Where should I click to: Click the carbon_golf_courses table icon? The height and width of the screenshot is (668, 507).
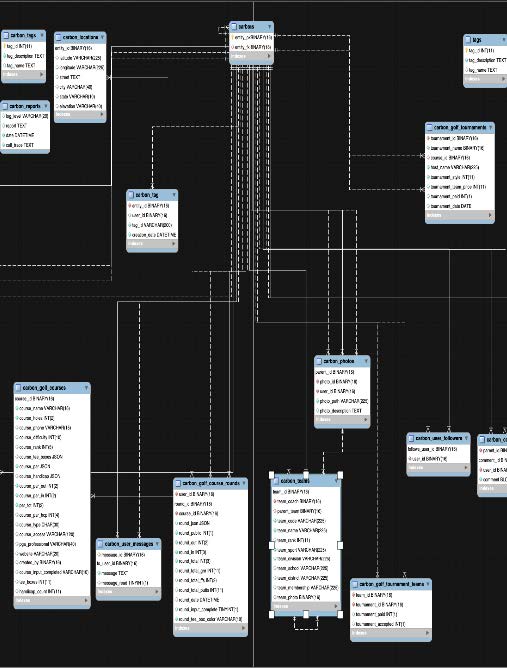18,388
